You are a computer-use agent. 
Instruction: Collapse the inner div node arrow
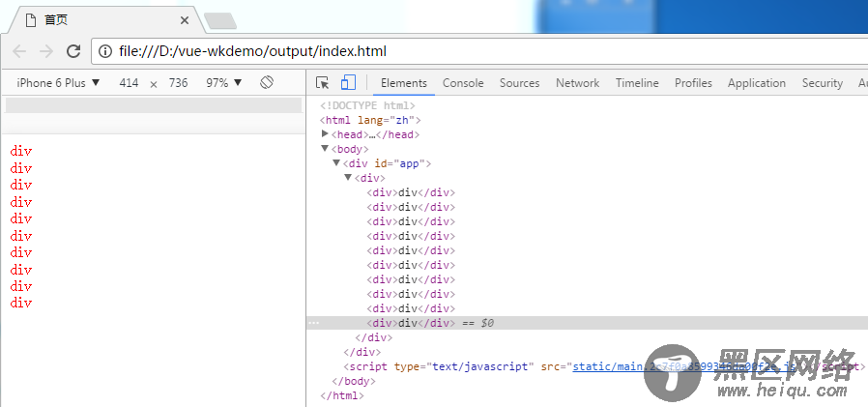[x=348, y=177]
